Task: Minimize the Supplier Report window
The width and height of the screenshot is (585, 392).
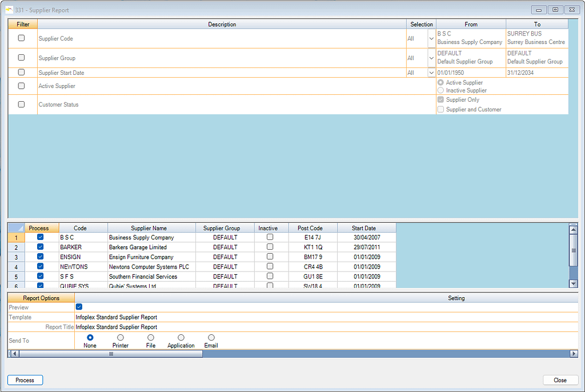Action: 539,10
